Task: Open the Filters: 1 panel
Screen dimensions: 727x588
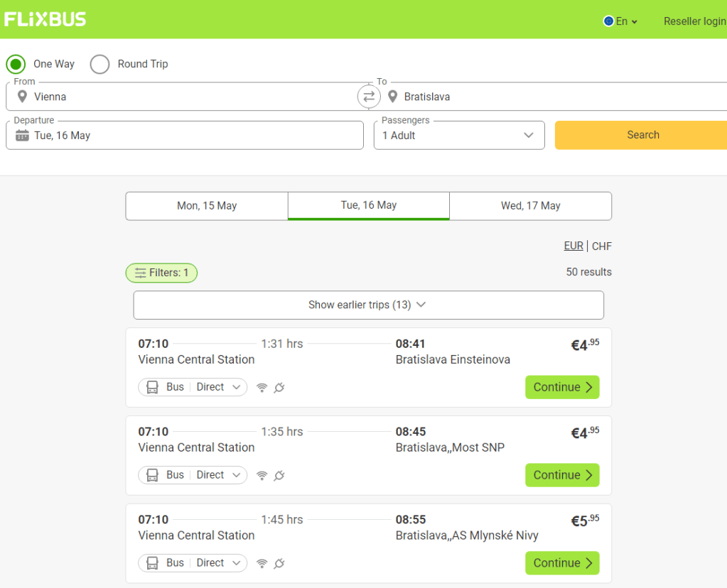Action: (161, 273)
